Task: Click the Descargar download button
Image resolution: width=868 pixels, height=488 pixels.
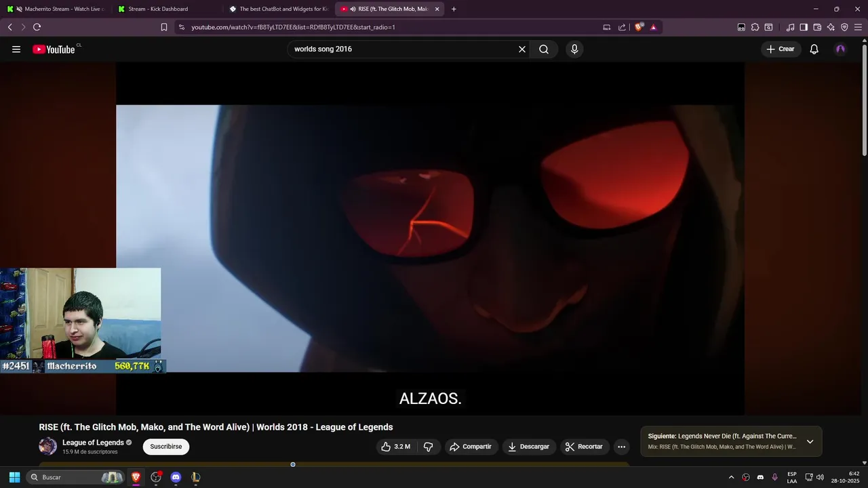Action: coord(529,447)
